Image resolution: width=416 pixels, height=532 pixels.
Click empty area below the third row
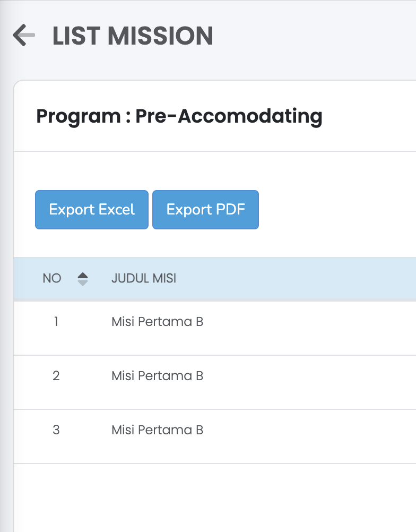(x=212, y=496)
